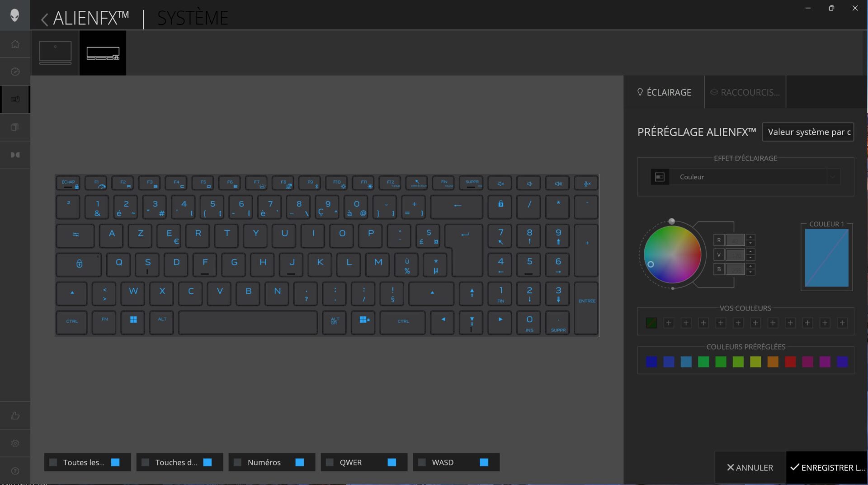868x485 pixels.
Task: Switch to the RACCOURCIS... tab
Action: [745, 92]
